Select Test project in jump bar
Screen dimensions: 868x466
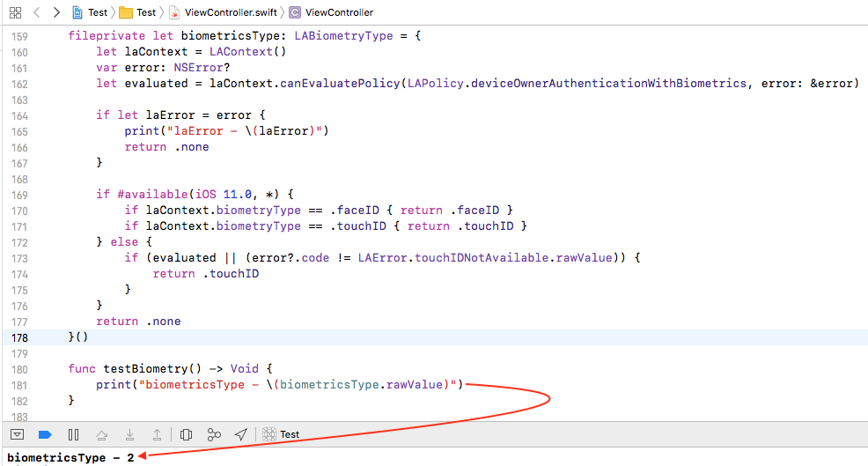(90, 12)
